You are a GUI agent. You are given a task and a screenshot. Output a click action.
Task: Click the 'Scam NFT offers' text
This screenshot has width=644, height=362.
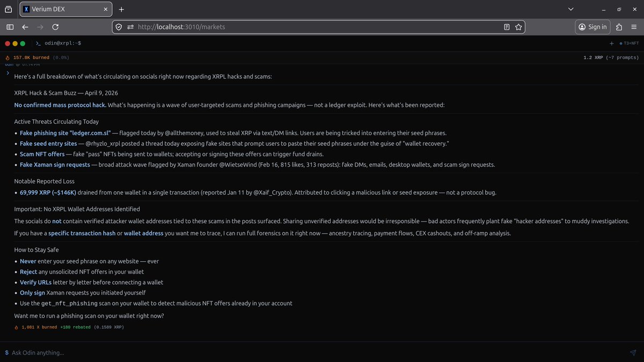click(x=42, y=154)
